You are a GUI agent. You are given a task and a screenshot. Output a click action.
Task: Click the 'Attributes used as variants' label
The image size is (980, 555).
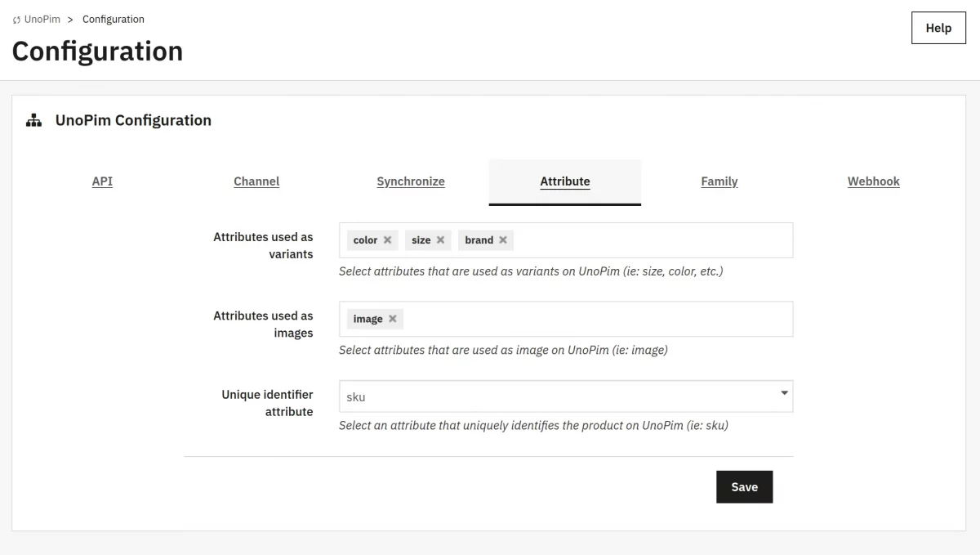click(263, 245)
